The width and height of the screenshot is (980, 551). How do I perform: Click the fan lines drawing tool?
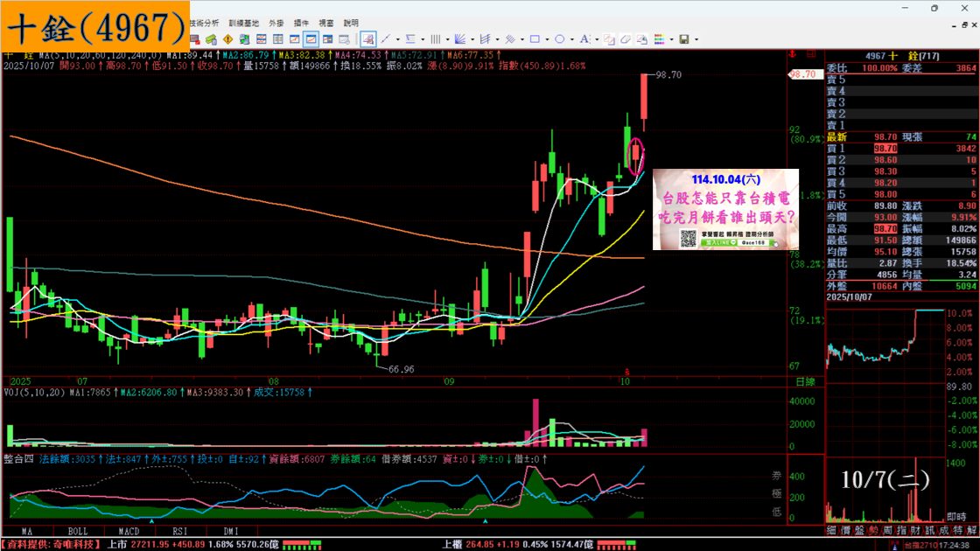click(460, 39)
